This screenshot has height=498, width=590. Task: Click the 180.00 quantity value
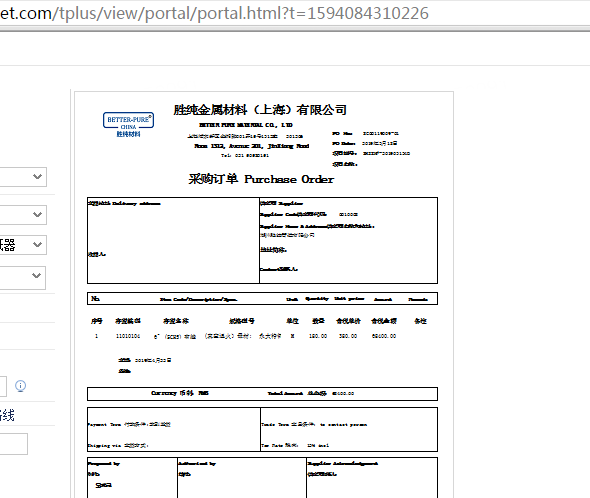tap(318, 336)
